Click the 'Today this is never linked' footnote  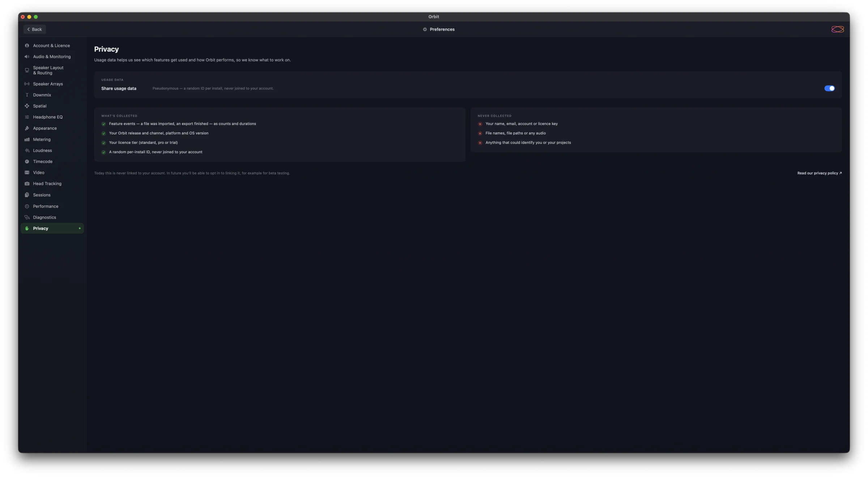[x=192, y=173]
